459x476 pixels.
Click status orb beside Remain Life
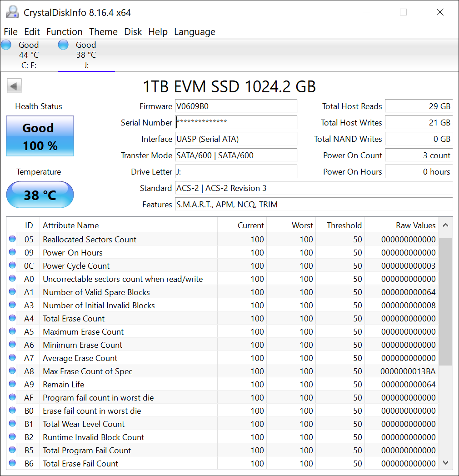(12, 384)
